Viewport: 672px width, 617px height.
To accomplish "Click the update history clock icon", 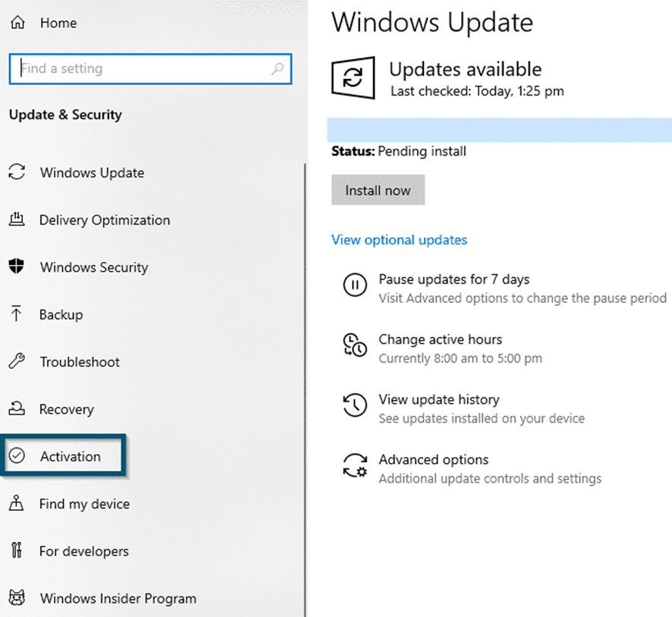I will click(x=355, y=405).
